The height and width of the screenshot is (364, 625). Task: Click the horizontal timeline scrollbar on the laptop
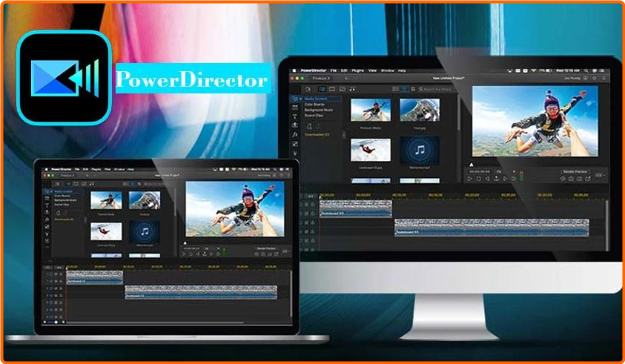pos(156,322)
